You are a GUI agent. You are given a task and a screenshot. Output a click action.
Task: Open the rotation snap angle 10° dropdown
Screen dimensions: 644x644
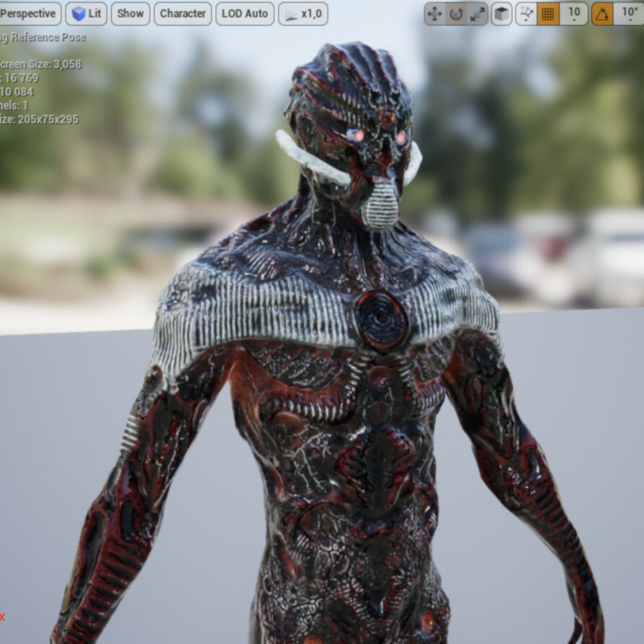pos(628,12)
